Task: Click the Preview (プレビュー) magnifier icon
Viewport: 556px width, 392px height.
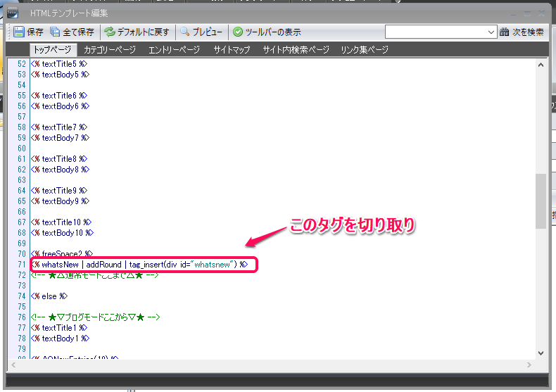Action: [185, 32]
